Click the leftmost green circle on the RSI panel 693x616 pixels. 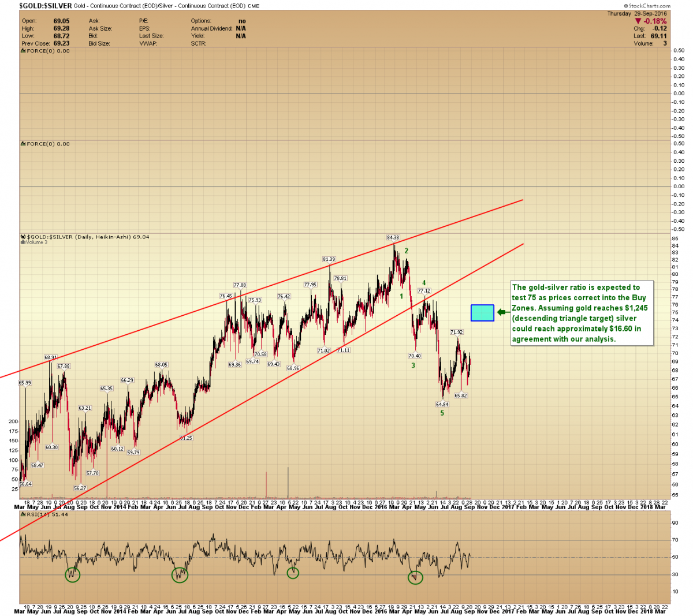click(x=73, y=574)
